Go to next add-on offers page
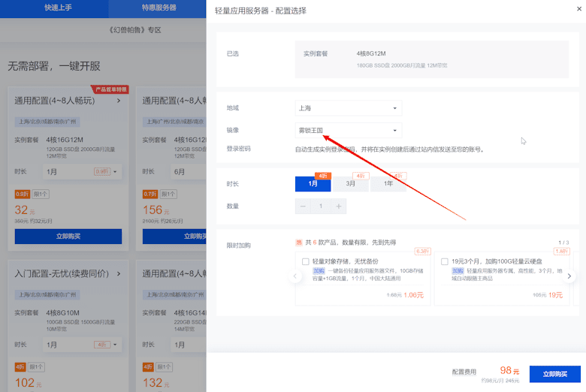Viewport: 586px width, 392px height. point(569,276)
